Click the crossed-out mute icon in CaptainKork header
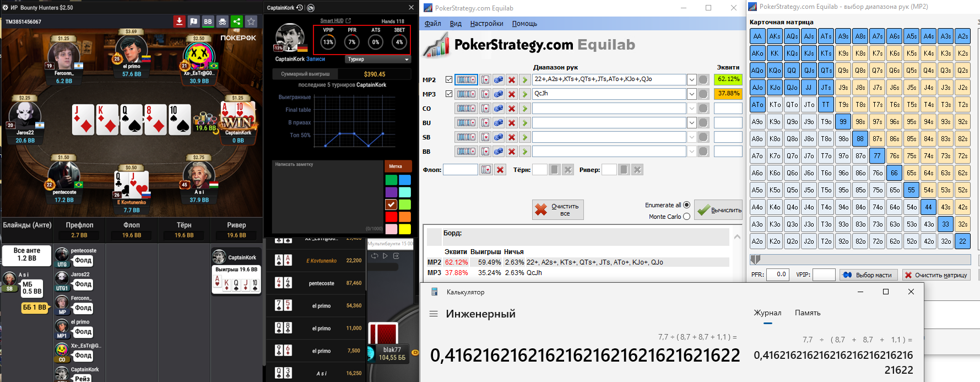980x382 pixels. pos(311,8)
